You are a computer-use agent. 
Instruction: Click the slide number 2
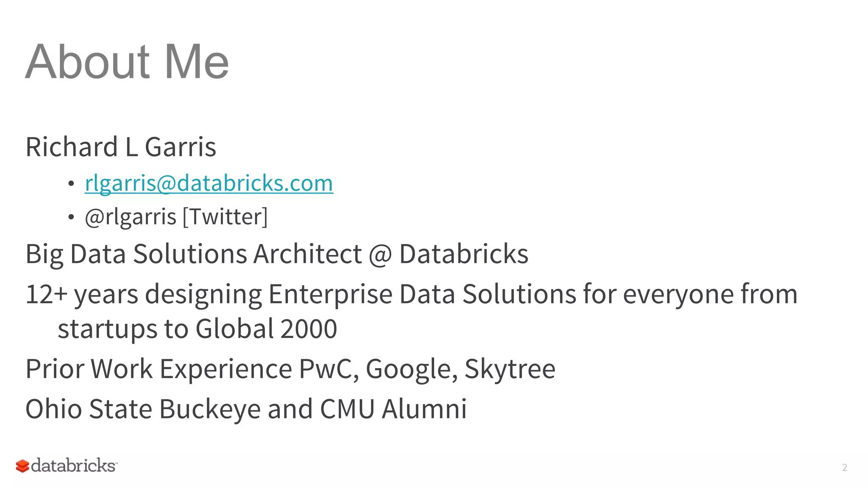click(844, 468)
